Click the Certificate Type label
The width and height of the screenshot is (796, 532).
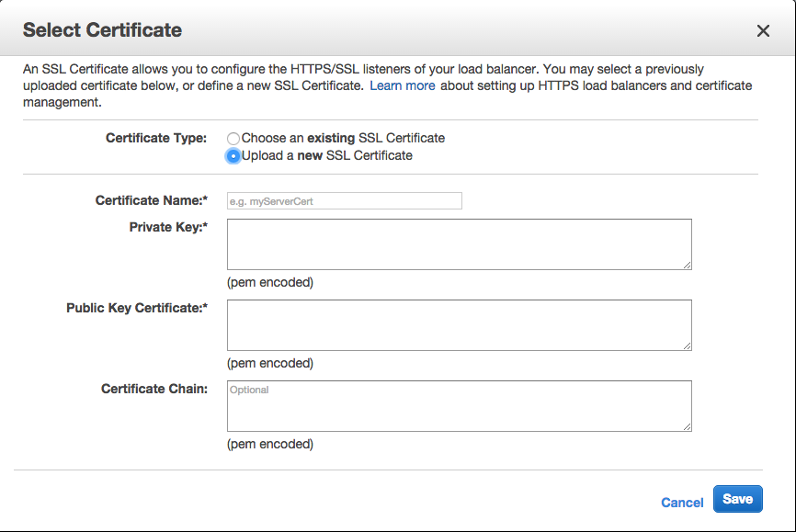156,138
